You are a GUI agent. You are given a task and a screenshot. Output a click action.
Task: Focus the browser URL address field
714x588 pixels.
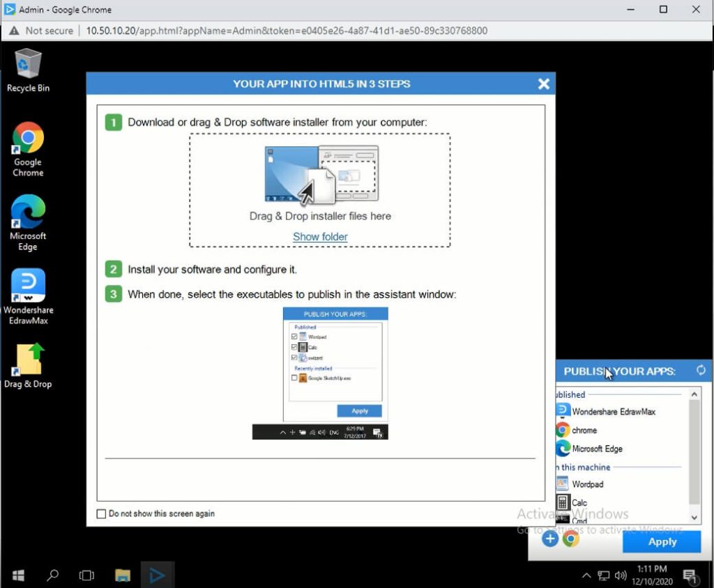(287, 31)
